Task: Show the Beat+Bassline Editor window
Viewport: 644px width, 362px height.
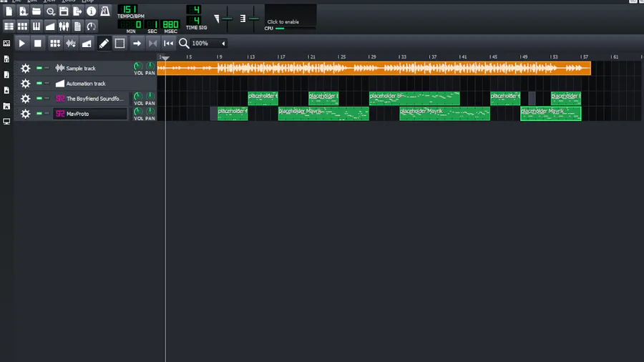Action: pyautogui.click(x=23, y=26)
